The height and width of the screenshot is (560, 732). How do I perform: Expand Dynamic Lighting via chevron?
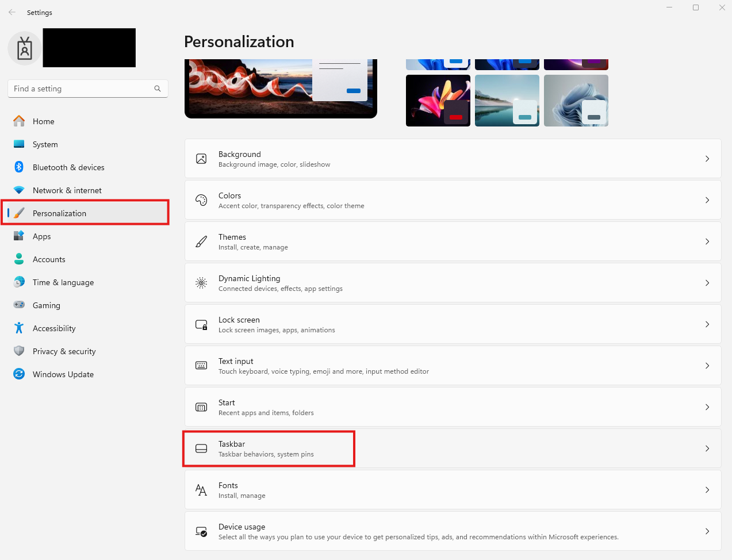[x=707, y=283]
